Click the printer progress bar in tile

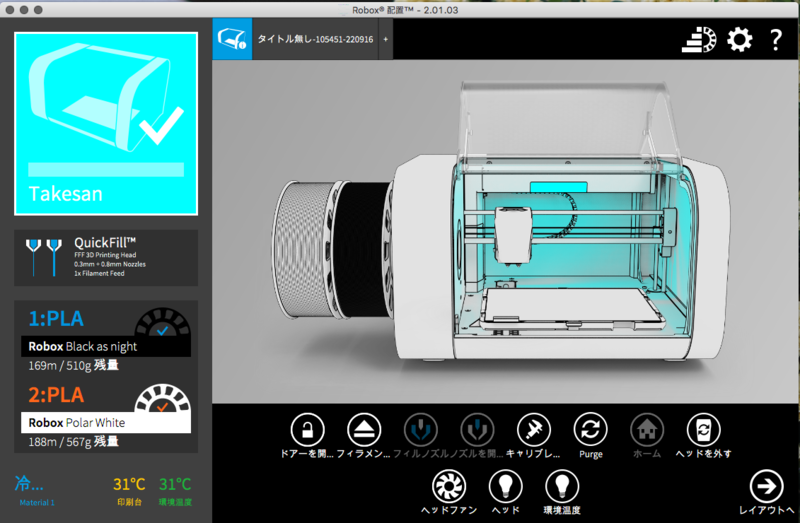click(x=106, y=169)
